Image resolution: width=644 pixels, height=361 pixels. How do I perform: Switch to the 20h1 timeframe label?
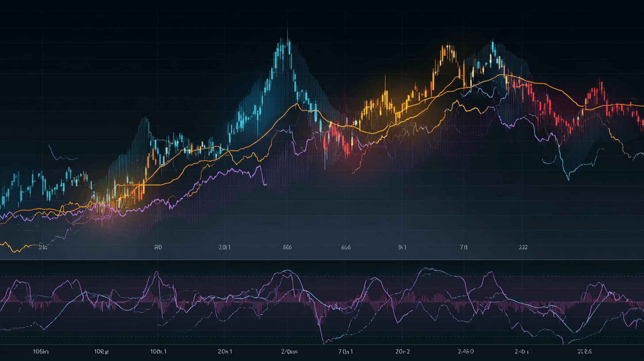pos(224,352)
